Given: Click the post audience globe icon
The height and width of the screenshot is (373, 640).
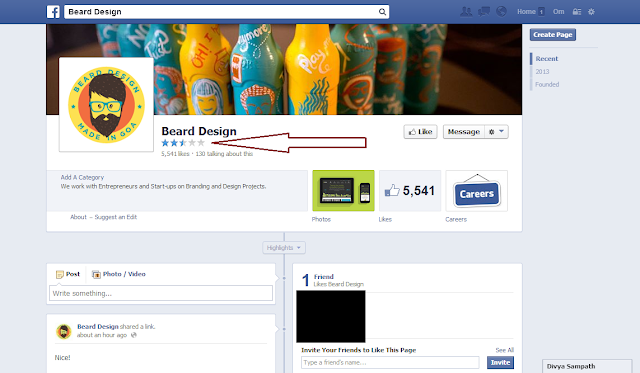Looking at the screenshot, I should [x=134, y=335].
